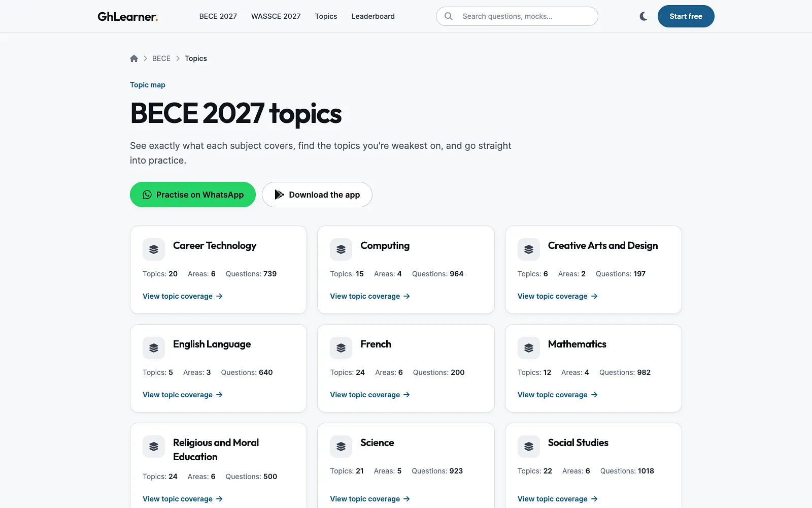Click the Topics breadcrumb item
The width and height of the screenshot is (812, 508).
pyautogui.click(x=196, y=58)
